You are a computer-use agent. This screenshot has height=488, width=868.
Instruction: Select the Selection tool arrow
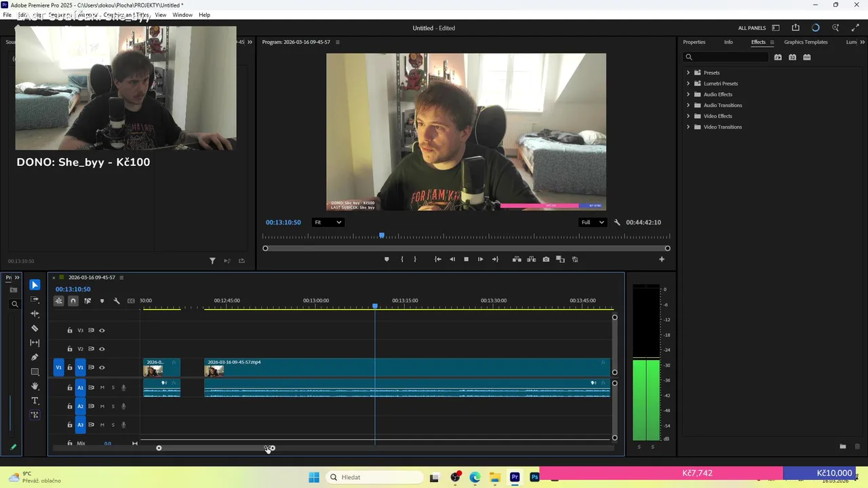[35, 285]
